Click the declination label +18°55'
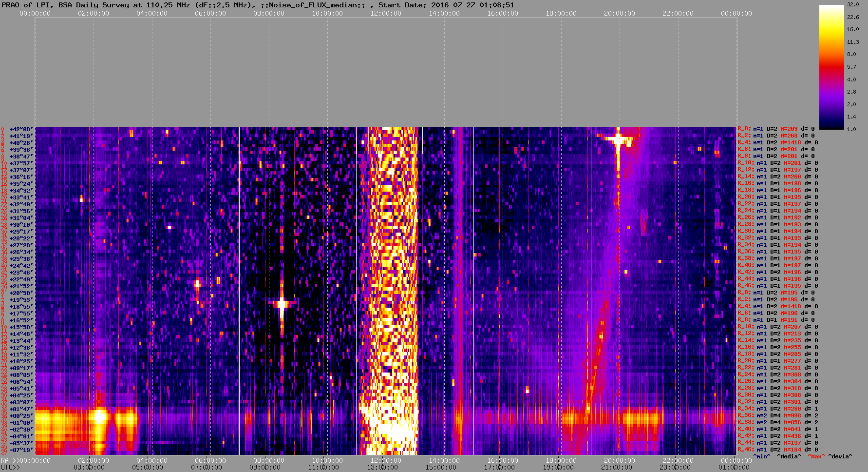Screen dimensions: 868x472 coord(20,307)
